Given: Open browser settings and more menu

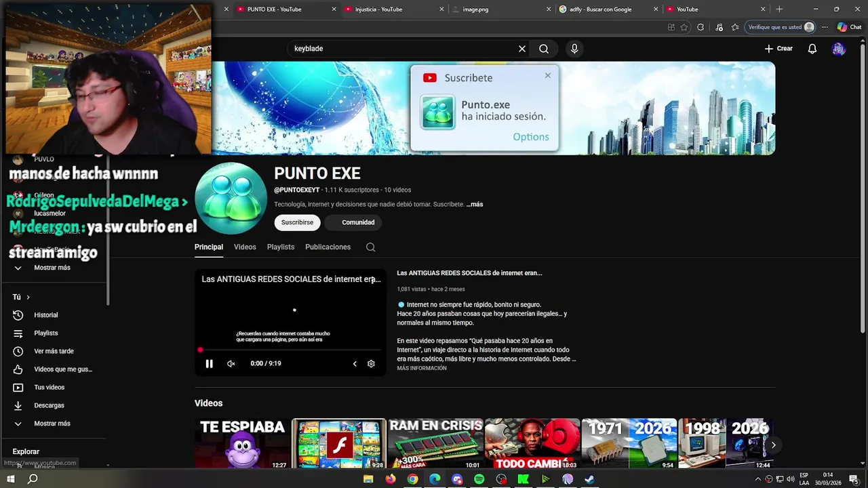Looking at the screenshot, I should tap(825, 27).
